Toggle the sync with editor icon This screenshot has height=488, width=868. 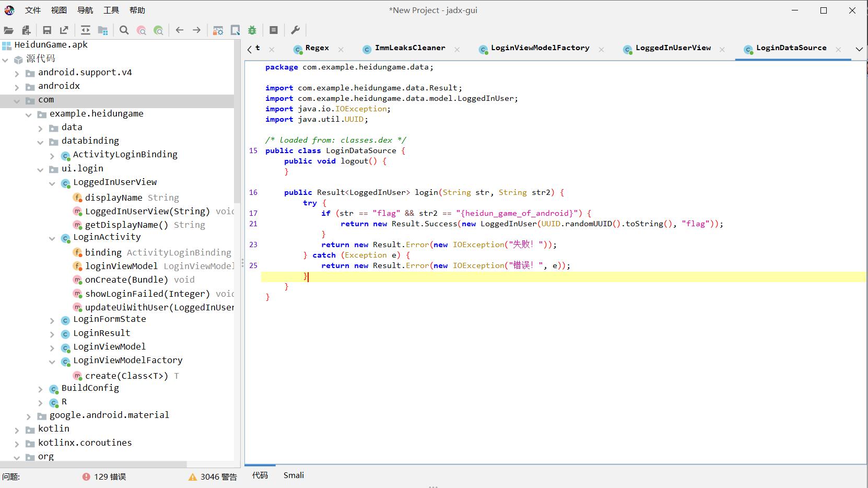click(x=86, y=30)
